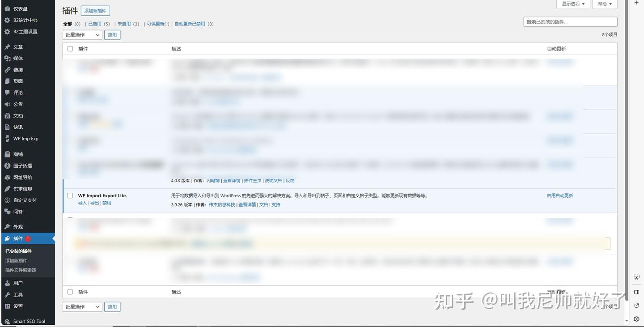This screenshot has height=327, width=644.
Task: Click 禁用 to deactivate WP Import Export Lite
Action: point(106,203)
